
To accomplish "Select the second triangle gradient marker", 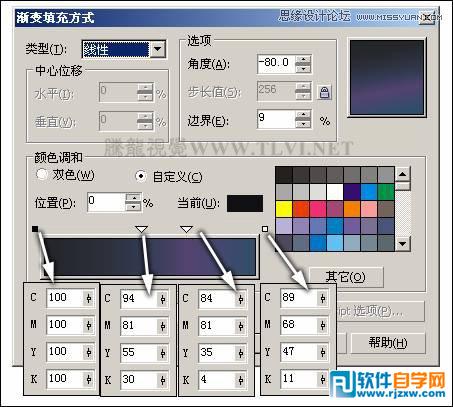I will [x=186, y=229].
